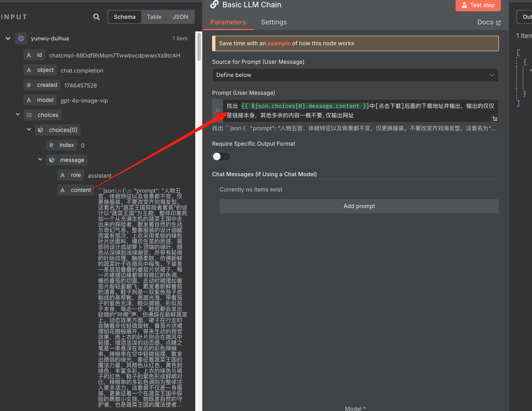Collapse the choices list chevron
This screenshot has width=532, height=411.
pyautogui.click(x=18, y=114)
